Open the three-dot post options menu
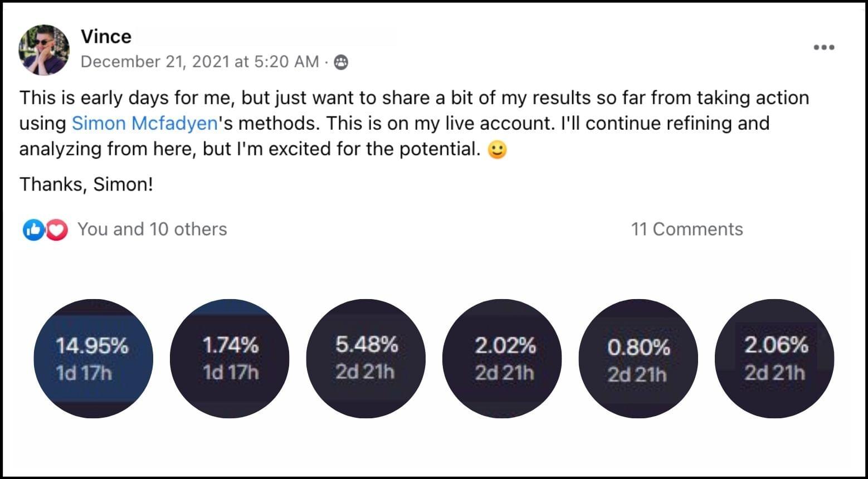The width and height of the screenshot is (868, 479). [823, 47]
